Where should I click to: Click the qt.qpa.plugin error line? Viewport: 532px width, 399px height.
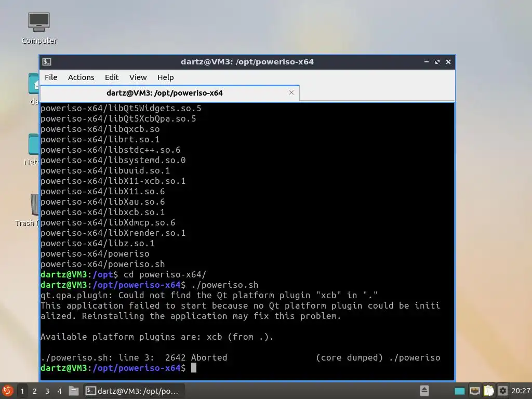pos(209,295)
